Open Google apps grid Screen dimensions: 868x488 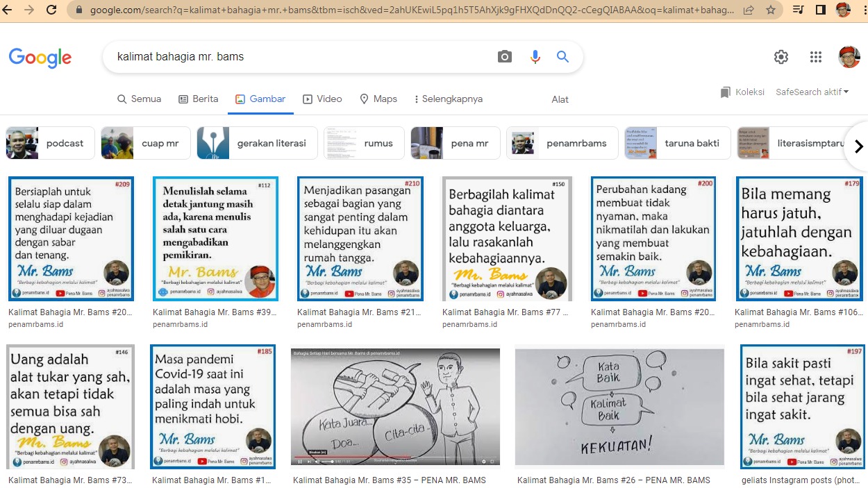point(816,57)
